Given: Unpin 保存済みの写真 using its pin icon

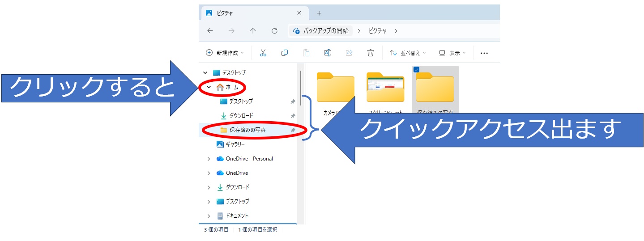Looking at the screenshot, I should 293,130.
